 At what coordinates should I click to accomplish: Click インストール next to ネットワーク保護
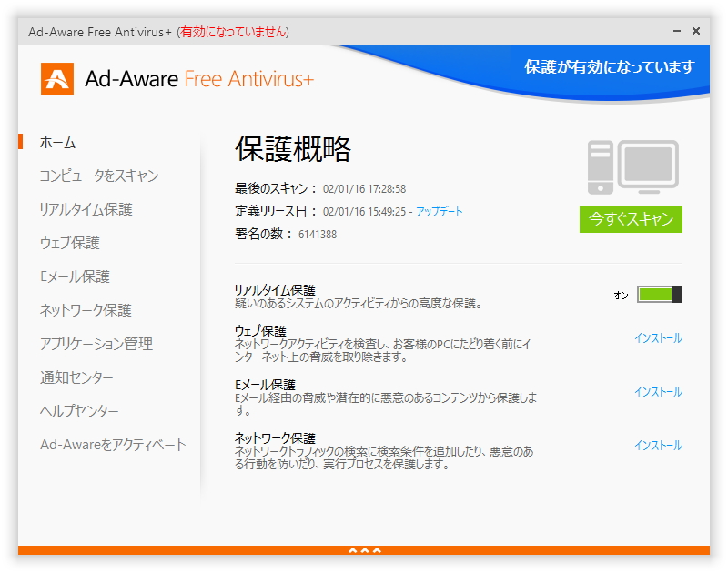(658, 446)
